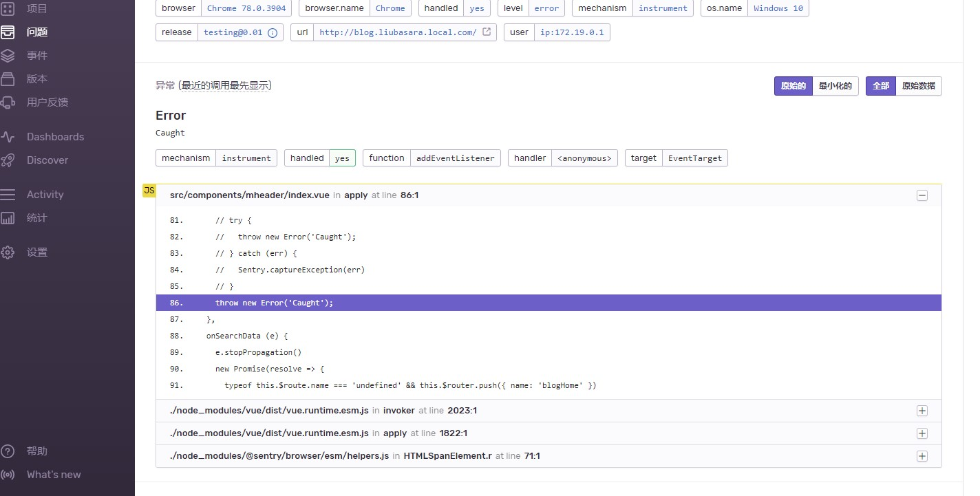The image size is (980, 496).
Task: Open 用户反馈 sidebar item
Action: (47, 102)
